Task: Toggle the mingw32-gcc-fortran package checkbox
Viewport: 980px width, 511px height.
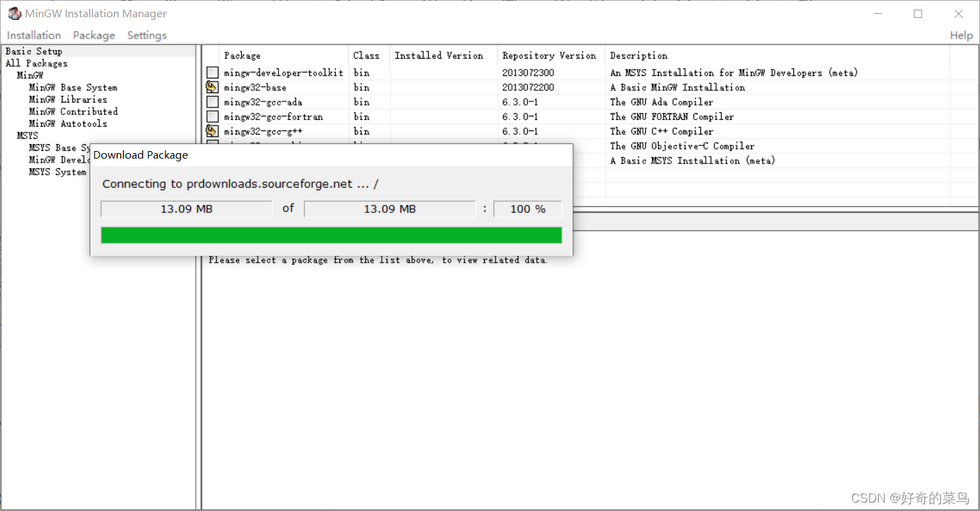Action: click(x=212, y=116)
